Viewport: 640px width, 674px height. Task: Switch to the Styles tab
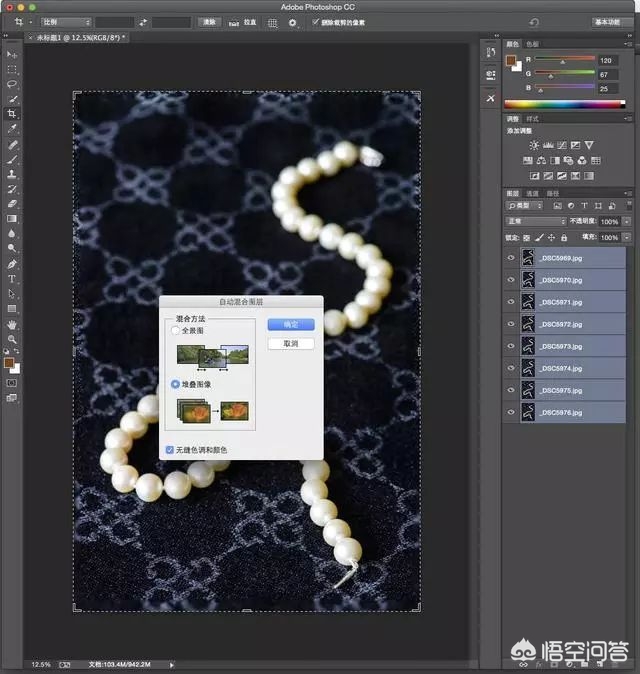[x=532, y=119]
